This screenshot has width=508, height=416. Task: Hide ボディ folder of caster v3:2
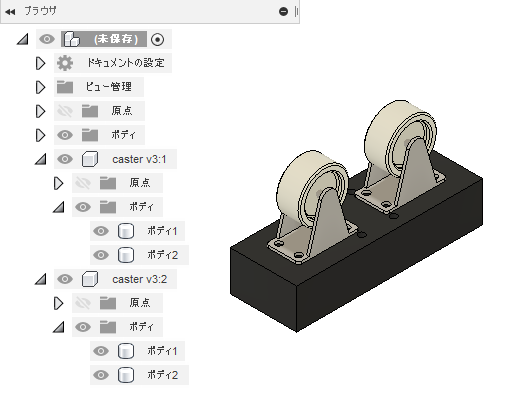click(x=83, y=327)
